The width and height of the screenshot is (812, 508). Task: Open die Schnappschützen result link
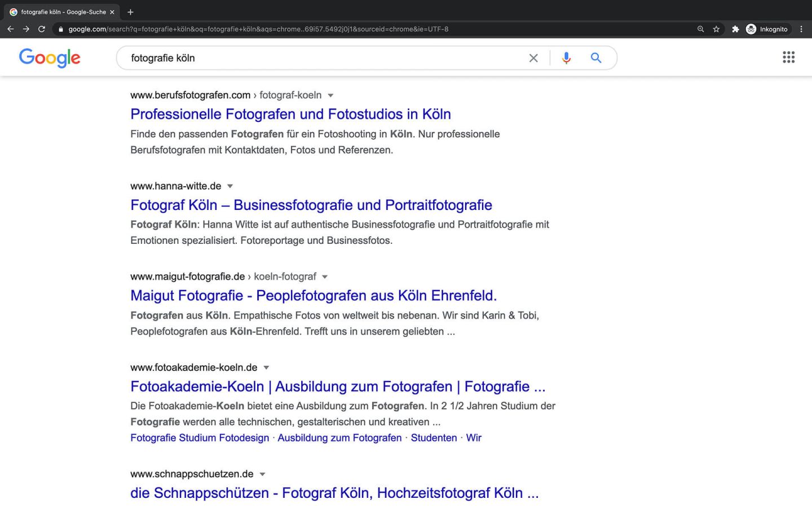pyautogui.click(x=334, y=493)
